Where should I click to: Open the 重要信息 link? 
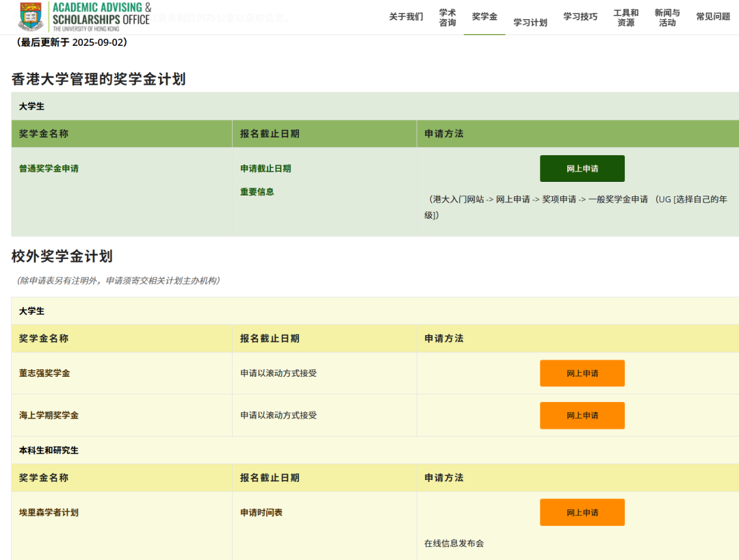pos(257,191)
